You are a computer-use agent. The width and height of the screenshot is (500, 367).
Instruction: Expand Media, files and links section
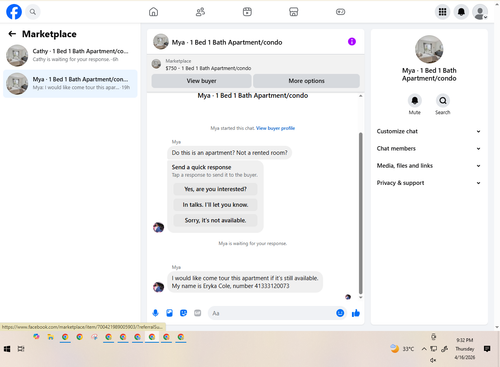coord(429,166)
